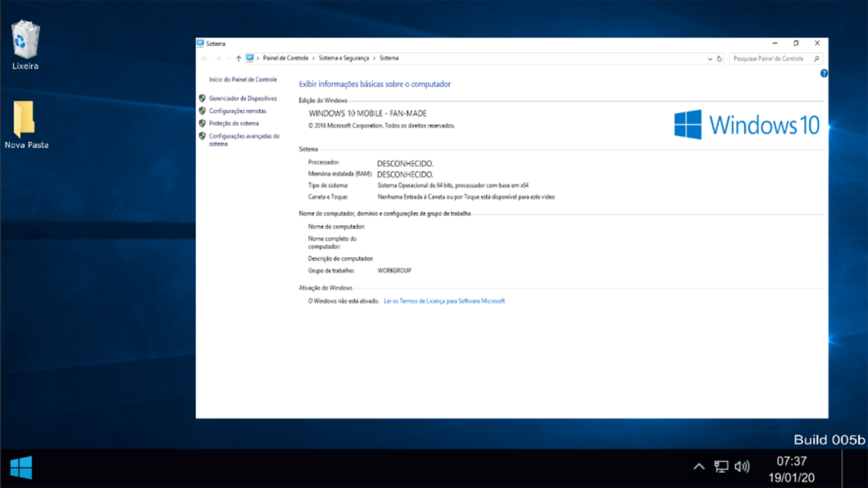Click the network icon in system tray
Screen dimensions: 868x488
721,466
